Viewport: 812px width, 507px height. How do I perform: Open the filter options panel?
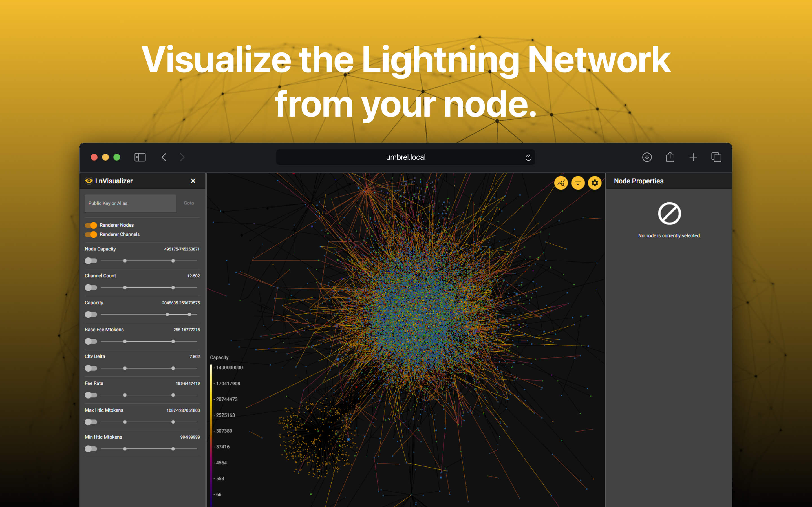(x=578, y=183)
